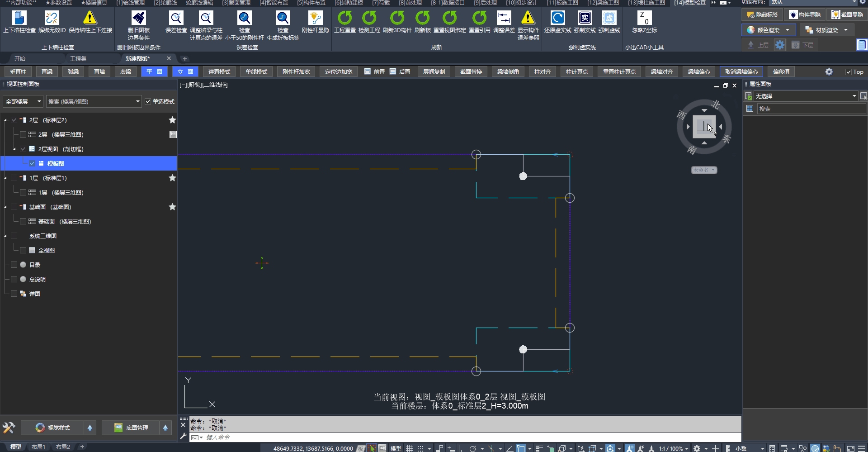The image size is (868, 452).
Task: Enable the Top checkbox
Action: (x=849, y=72)
